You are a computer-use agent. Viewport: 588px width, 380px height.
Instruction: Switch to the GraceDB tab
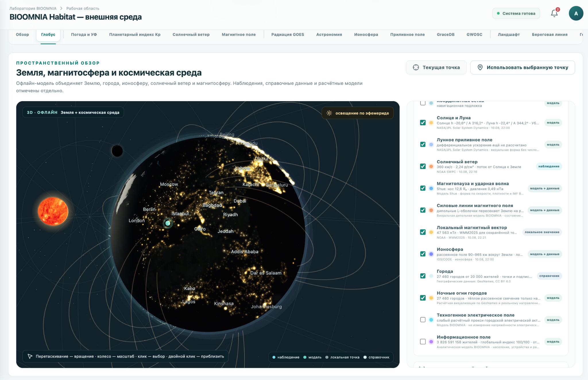coord(446,34)
